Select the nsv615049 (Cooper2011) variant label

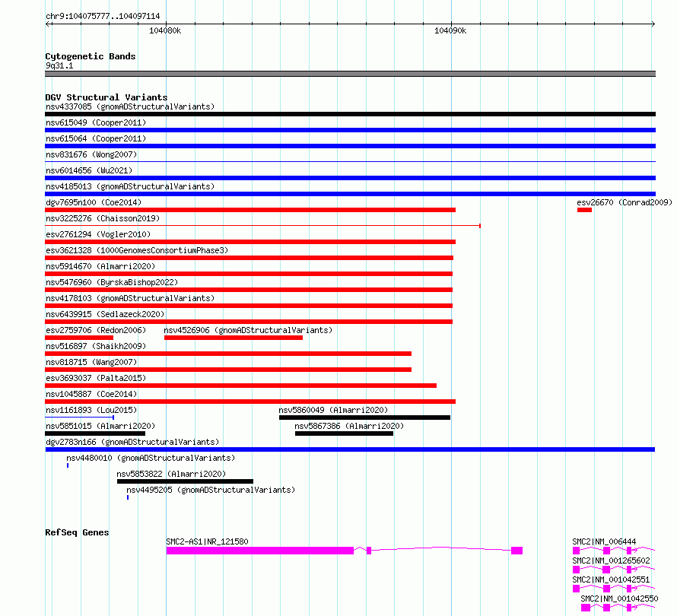coord(96,122)
